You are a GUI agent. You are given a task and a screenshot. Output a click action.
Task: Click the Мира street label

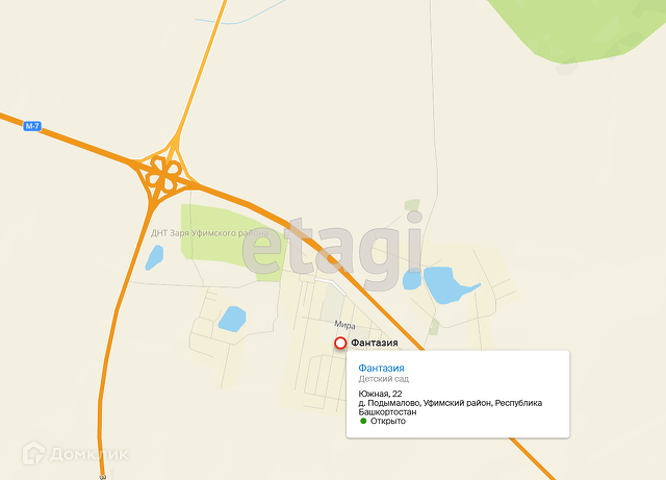point(345,325)
